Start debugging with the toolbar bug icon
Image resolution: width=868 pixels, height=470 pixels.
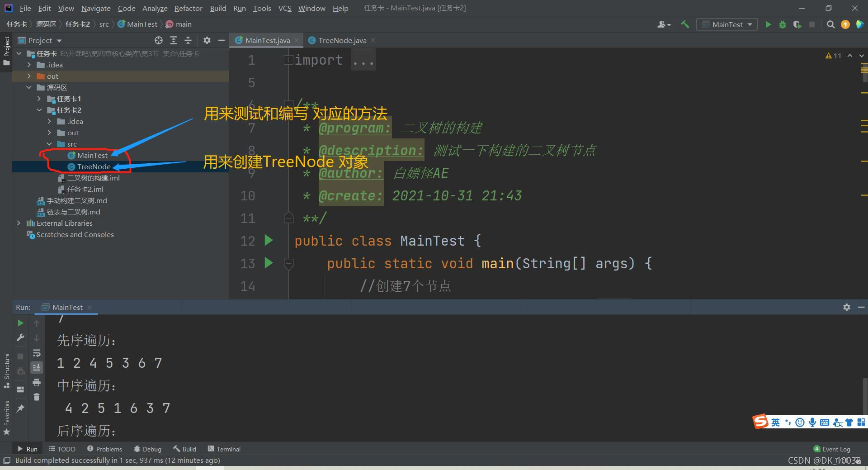pos(783,24)
